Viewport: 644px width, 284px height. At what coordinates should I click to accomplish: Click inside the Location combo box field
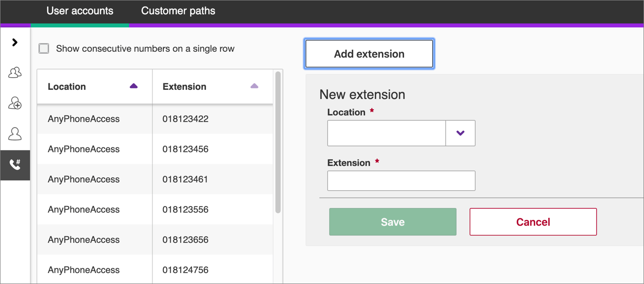click(386, 133)
